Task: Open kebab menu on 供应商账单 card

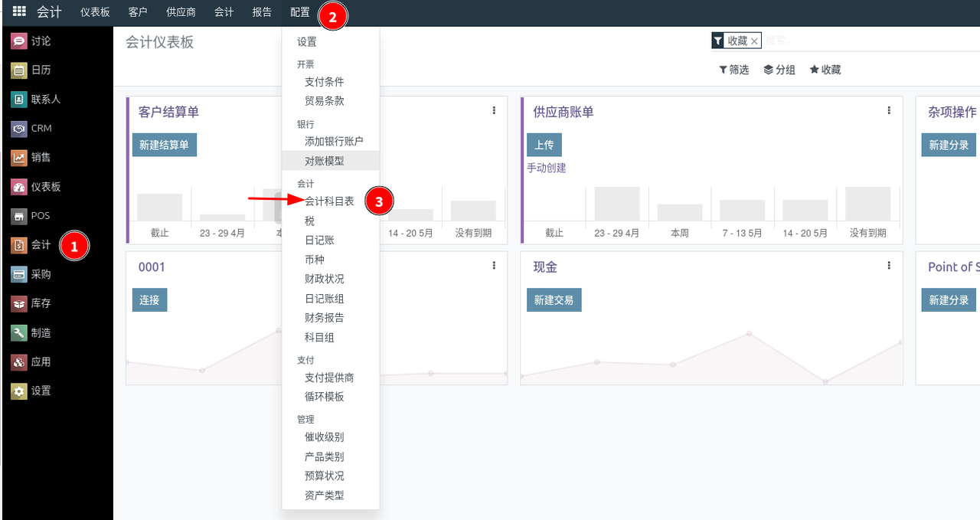Action: (x=889, y=110)
